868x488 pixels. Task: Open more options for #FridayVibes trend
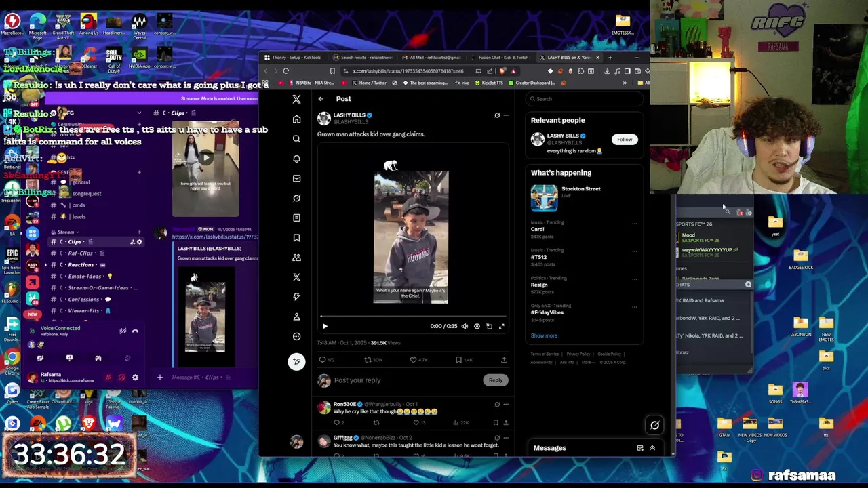coord(635,307)
